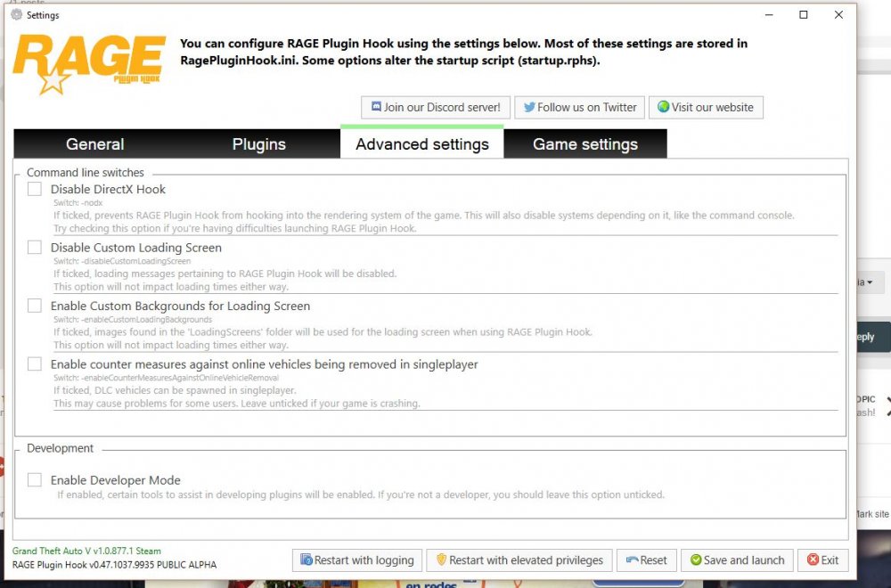
Task: Click Follow us on Twitter button
Action: click(x=580, y=108)
